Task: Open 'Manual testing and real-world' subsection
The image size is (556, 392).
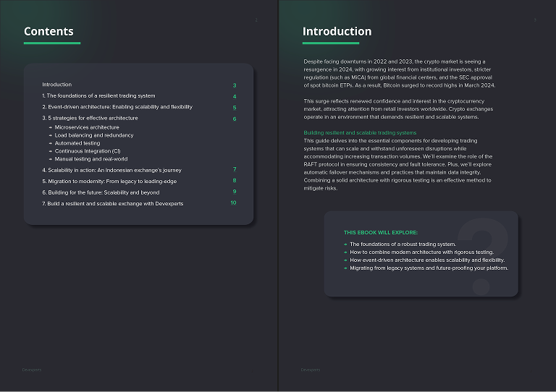Action: (91, 159)
